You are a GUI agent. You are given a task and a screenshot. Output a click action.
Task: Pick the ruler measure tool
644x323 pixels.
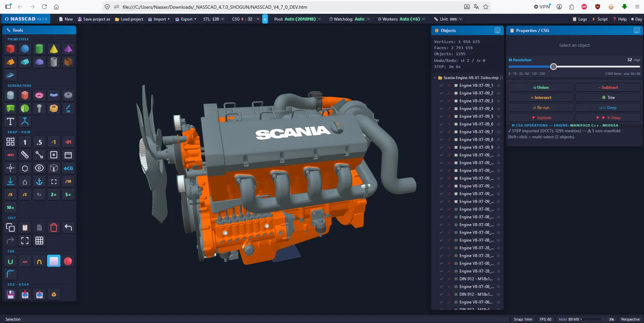coord(25,155)
